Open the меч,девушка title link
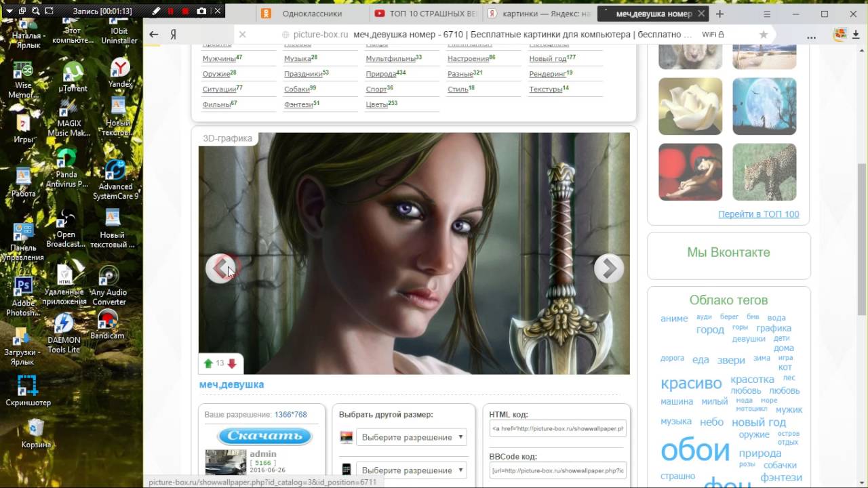The image size is (868, 488). pos(231,384)
